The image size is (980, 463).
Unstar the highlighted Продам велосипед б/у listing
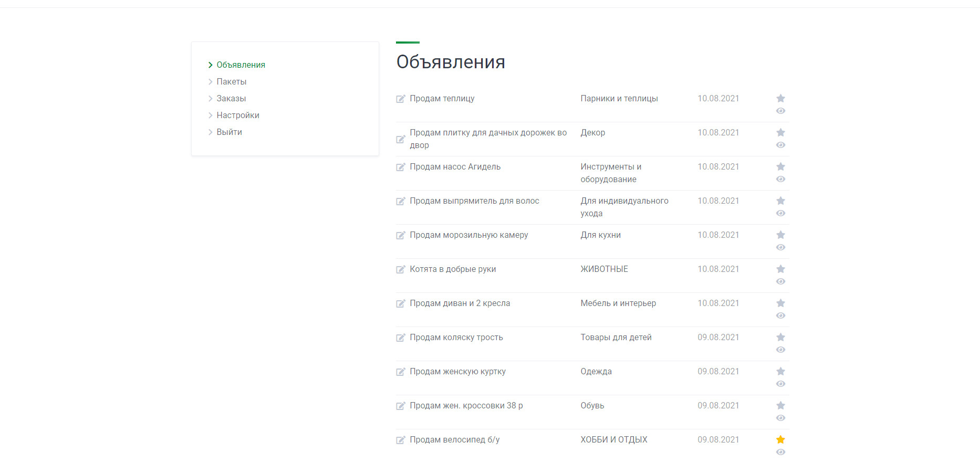(780, 439)
